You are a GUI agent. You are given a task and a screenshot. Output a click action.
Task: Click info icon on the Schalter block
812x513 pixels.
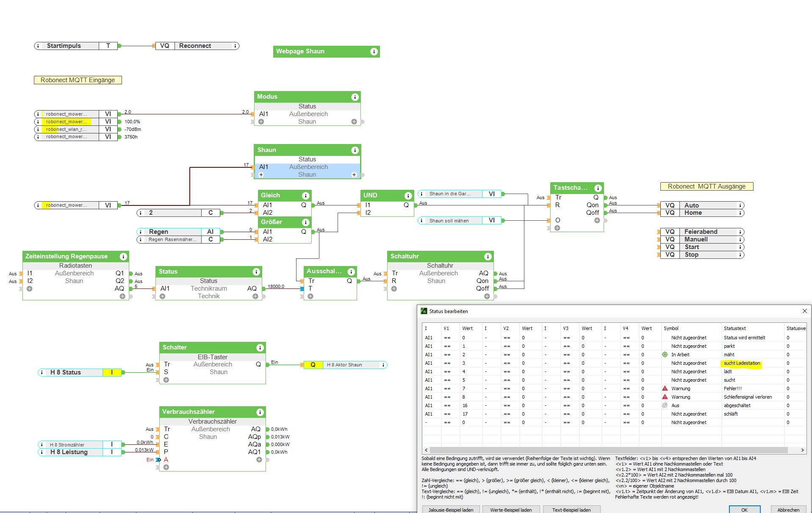pos(260,348)
